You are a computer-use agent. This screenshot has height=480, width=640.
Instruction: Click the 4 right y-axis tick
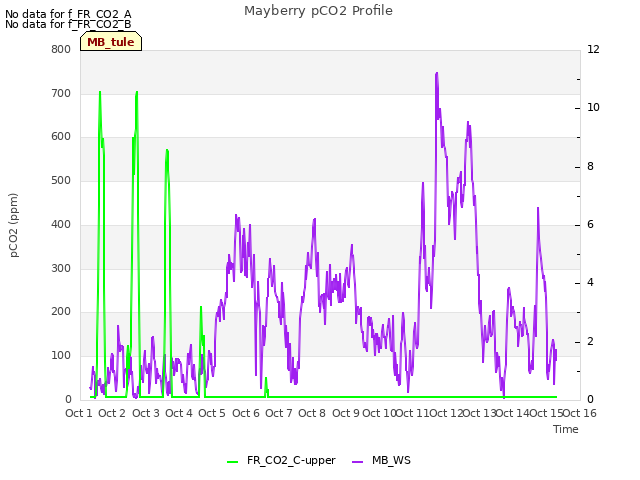pyautogui.click(x=591, y=282)
